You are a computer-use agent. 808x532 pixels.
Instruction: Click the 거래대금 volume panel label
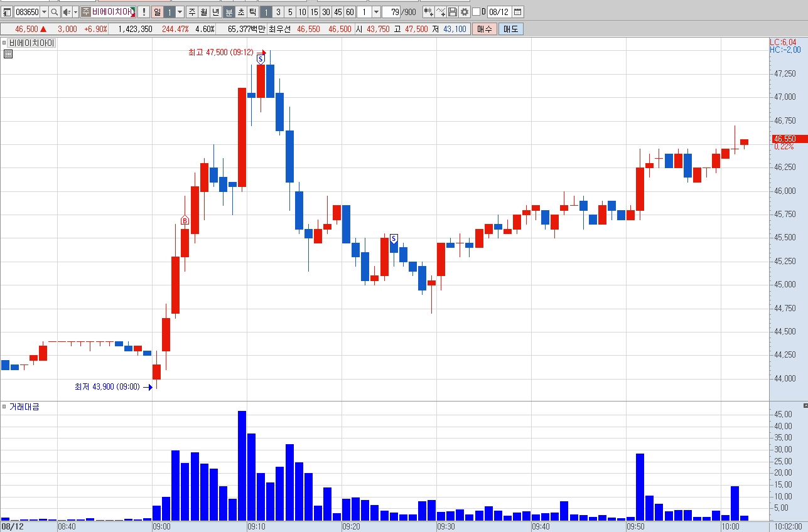coord(24,407)
